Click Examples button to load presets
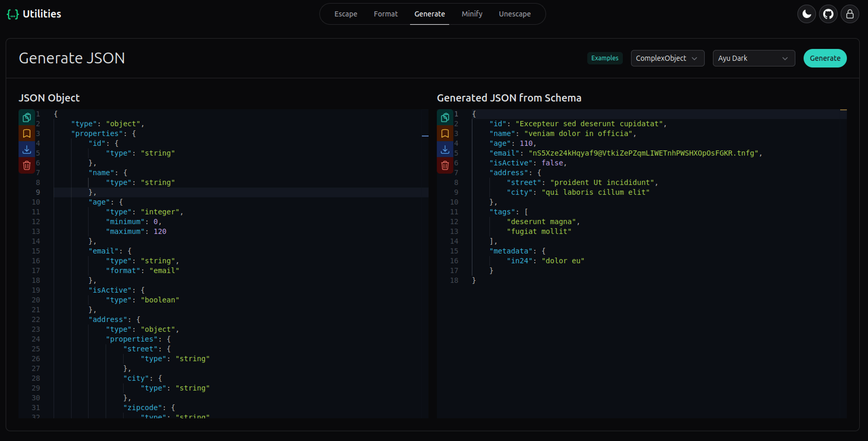 pos(604,58)
